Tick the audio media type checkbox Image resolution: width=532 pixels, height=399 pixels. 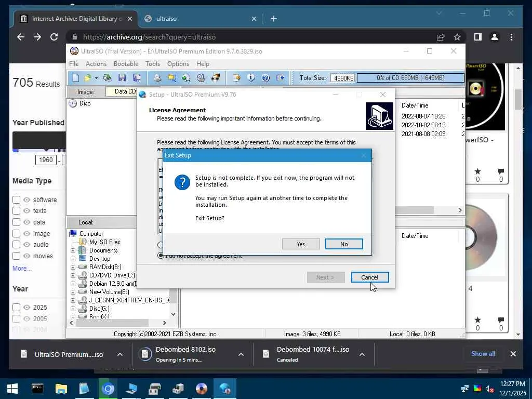point(16,244)
